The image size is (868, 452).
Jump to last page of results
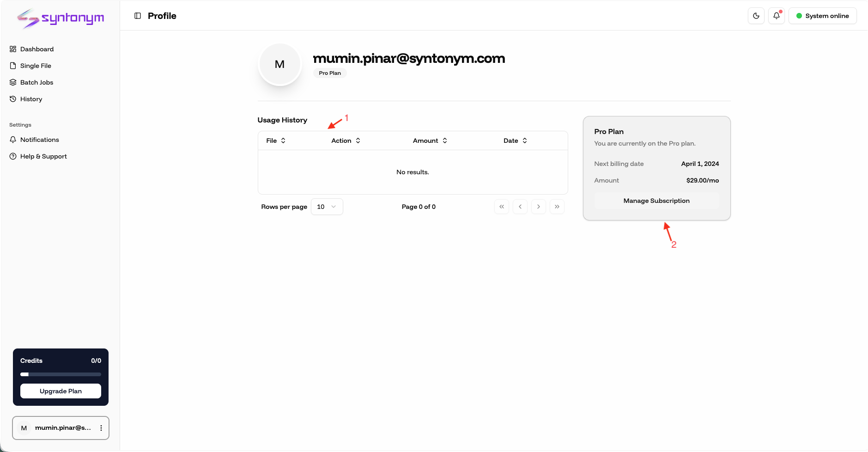click(557, 207)
